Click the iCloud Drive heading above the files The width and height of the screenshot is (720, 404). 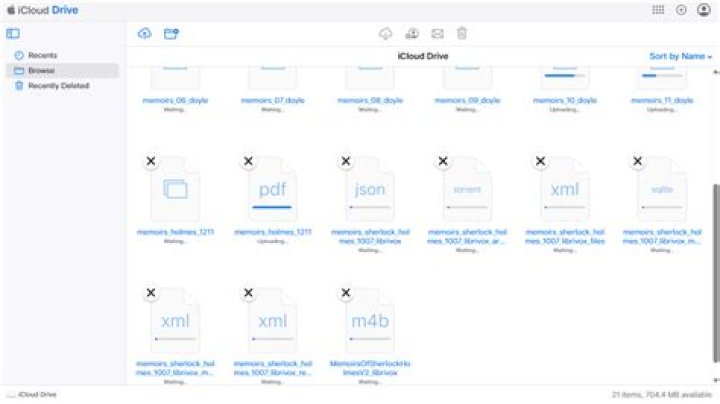pyautogui.click(x=422, y=56)
